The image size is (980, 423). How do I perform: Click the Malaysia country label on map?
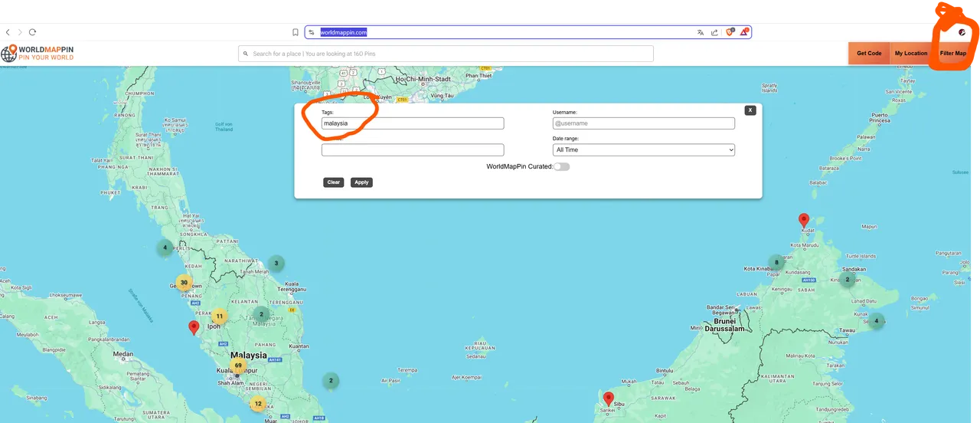249,356
